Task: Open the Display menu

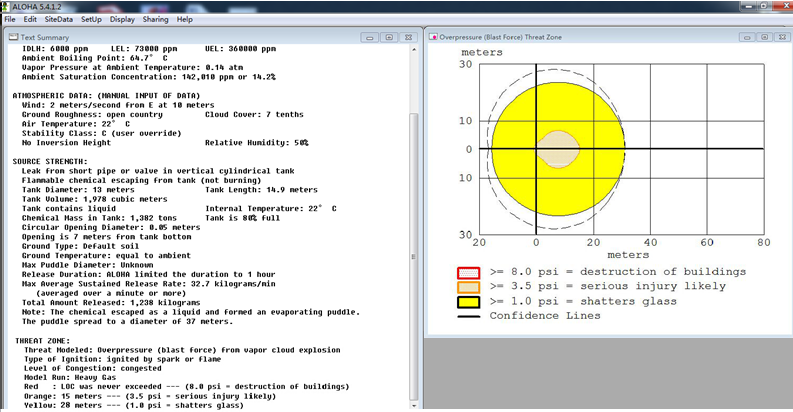Action: click(x=122, y=19)
